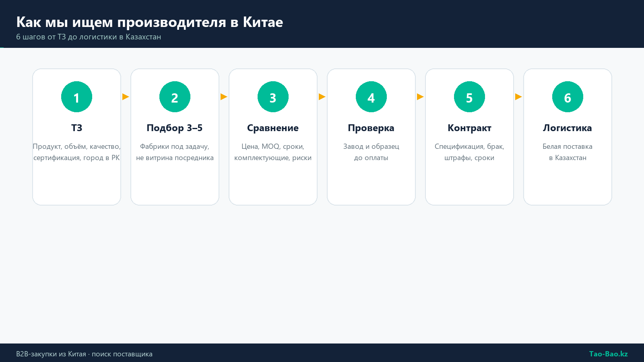Click the title "Как мы ищем производителя в Китае"
The height and width of the screenshot is (362, 644).
tap(150, 22)
